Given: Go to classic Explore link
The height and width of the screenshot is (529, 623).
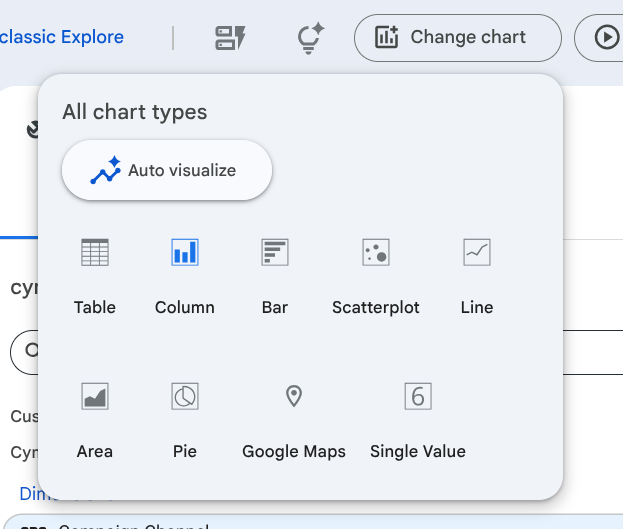Looking at the screenshot, I should pos(62,38).
